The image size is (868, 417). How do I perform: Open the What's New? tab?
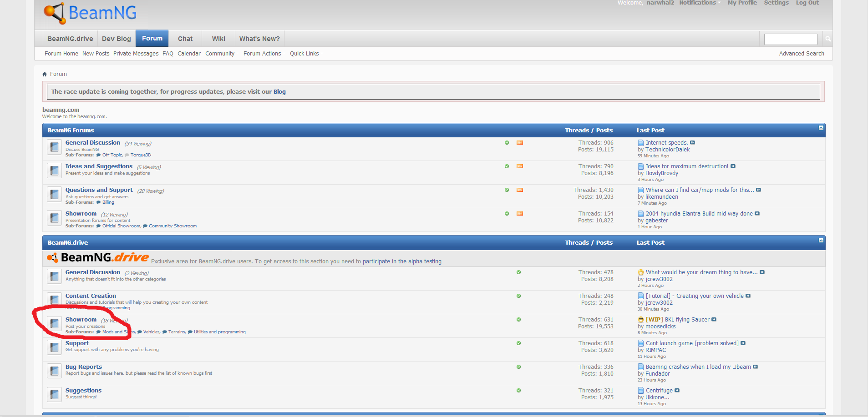(x=259, y=39)
